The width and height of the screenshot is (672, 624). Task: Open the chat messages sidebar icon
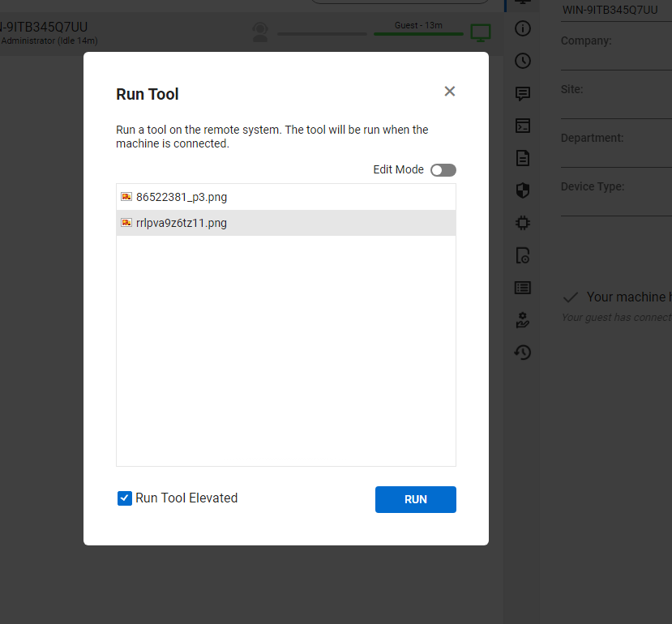point(523,93)
